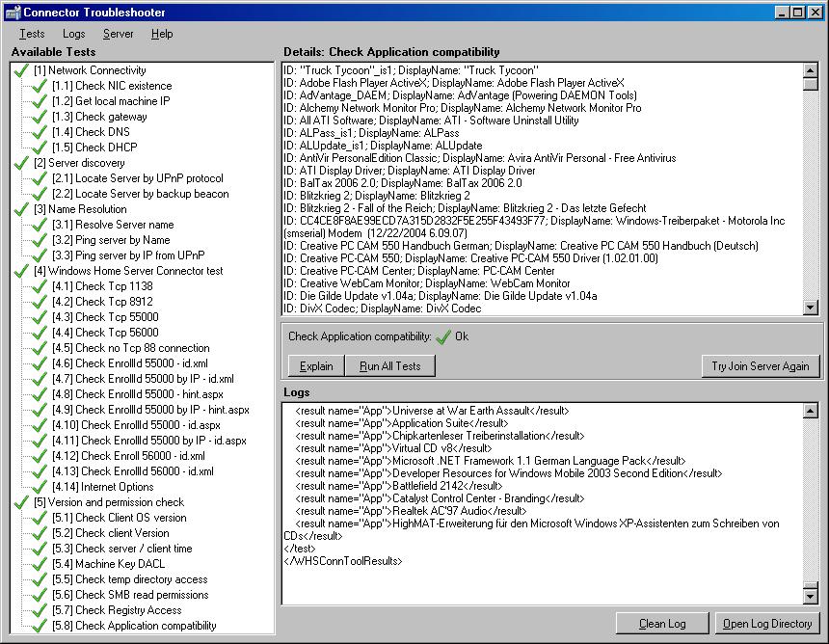Open the Server menu
This screenshot has width=829, height=644.
118,34
